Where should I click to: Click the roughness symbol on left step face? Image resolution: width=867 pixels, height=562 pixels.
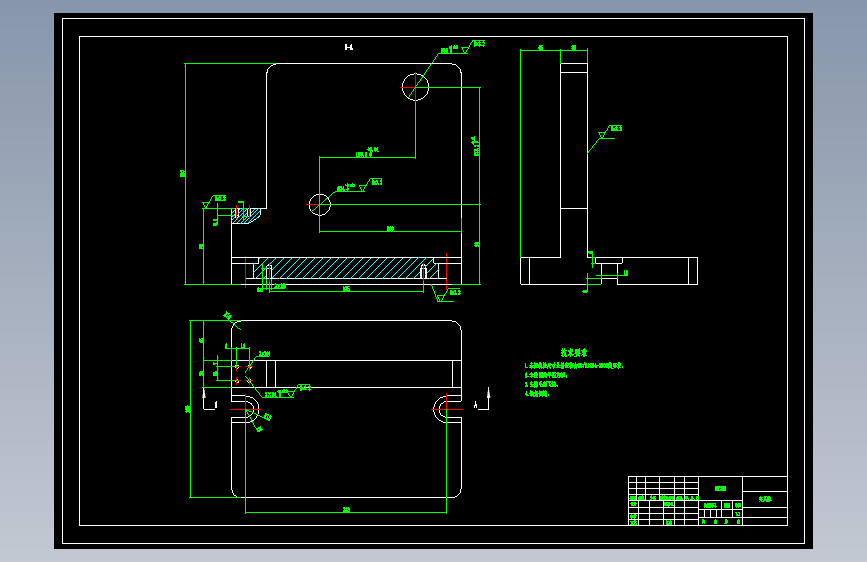pyautogui.click(x=215, y=201)
